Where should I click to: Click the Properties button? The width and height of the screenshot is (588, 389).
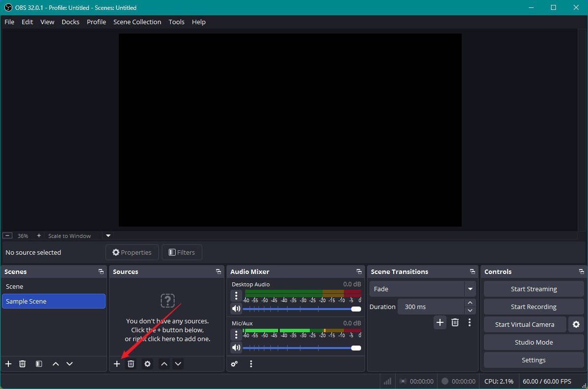pyautogui.click(x=132, y=252)
